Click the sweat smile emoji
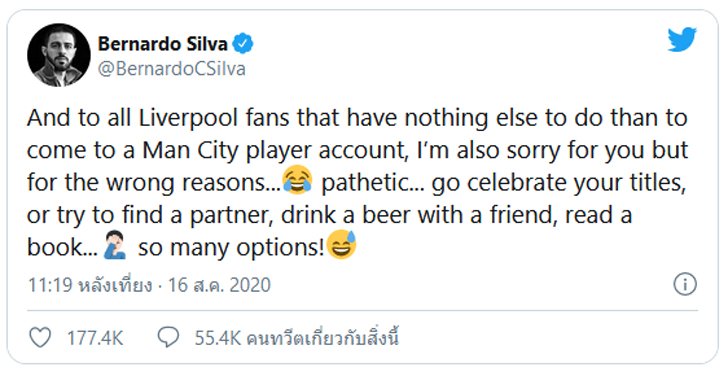 coord(341,245)
